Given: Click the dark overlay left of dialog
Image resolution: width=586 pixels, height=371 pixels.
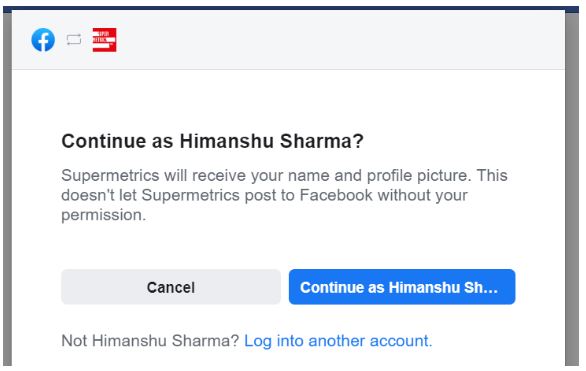Looking at the screenshot, I should [7, 187].
